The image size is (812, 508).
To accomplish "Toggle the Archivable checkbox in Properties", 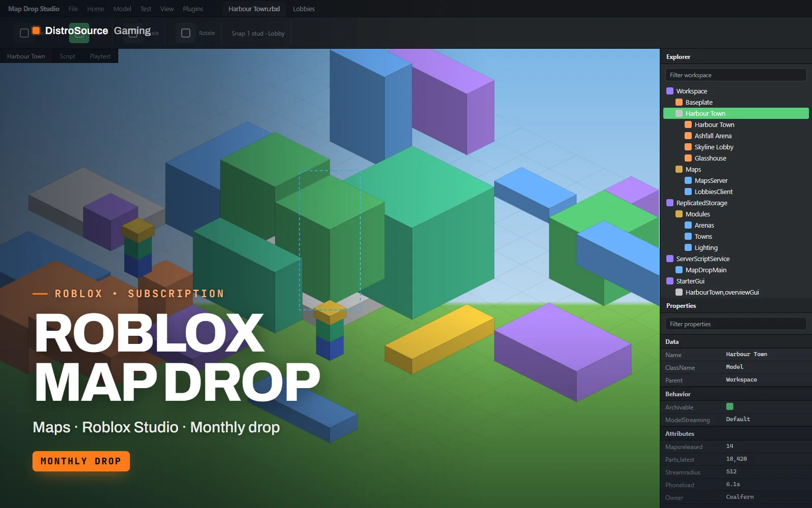I will coord(730,406).
